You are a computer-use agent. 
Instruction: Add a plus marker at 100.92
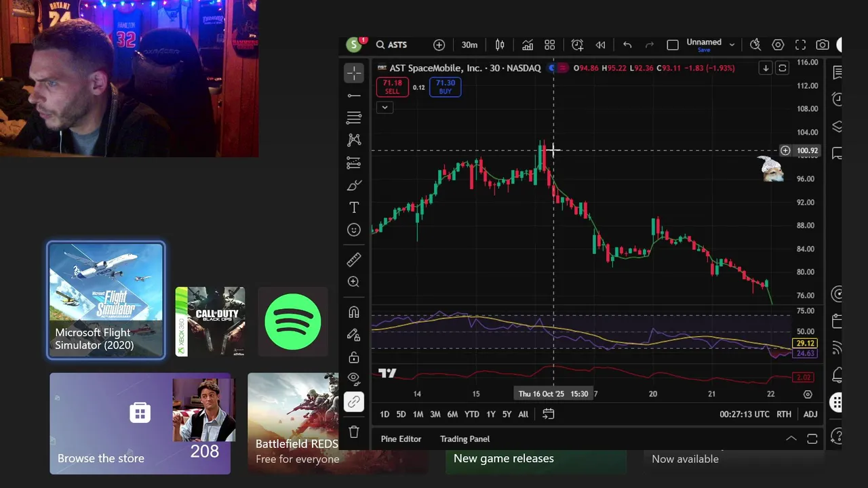tap(785, 150)
